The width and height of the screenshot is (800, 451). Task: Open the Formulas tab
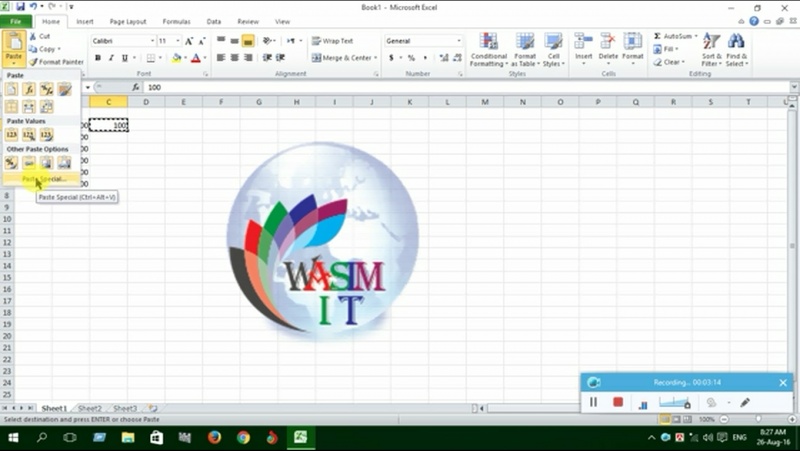(176, 21)
